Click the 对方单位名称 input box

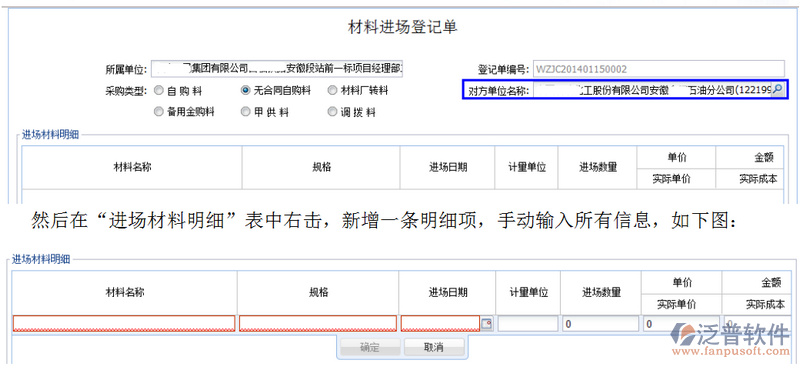[651, 90]
